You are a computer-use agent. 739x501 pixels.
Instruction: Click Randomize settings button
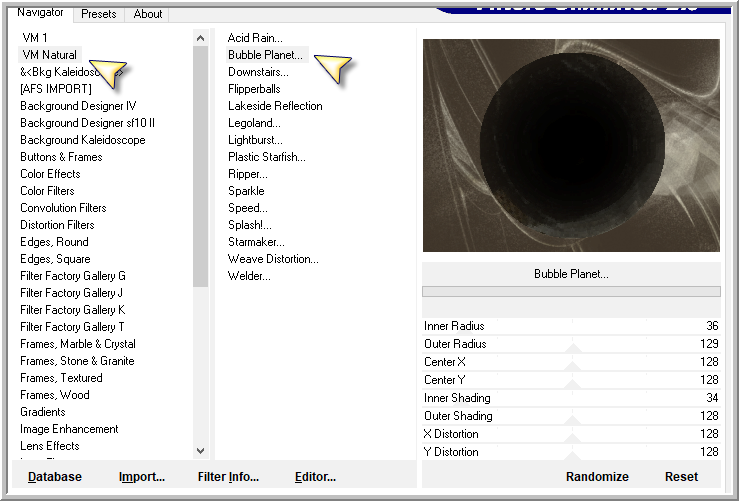[597, 476]
